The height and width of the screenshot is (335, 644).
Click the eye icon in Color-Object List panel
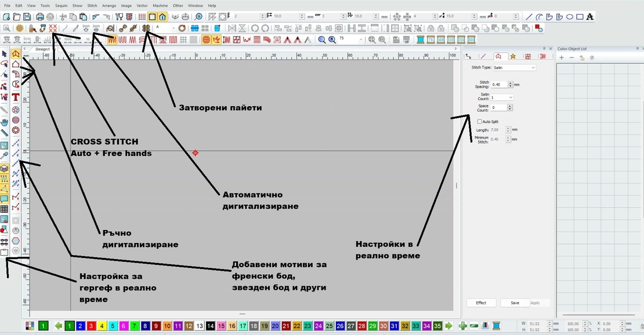(592, 58)
